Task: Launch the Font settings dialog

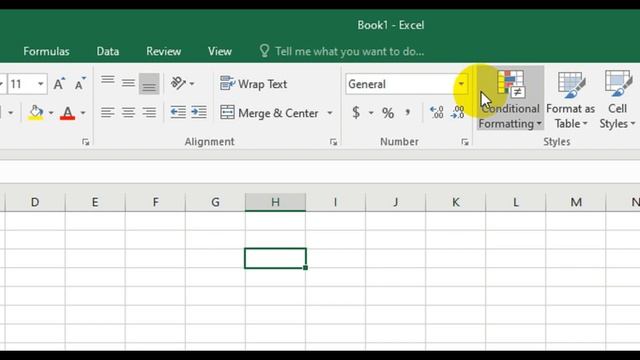Action: (85, 142)
